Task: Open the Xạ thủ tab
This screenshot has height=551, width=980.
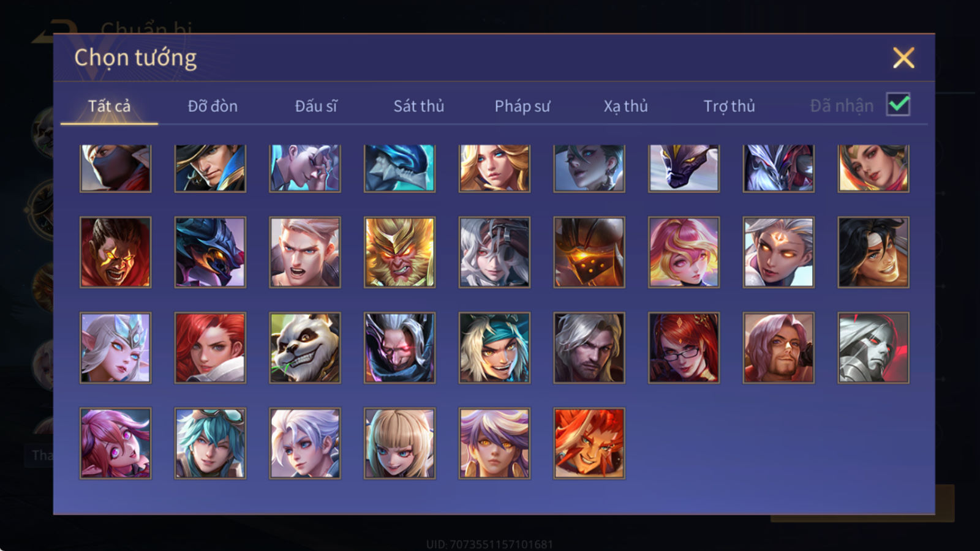Action: 625,106
